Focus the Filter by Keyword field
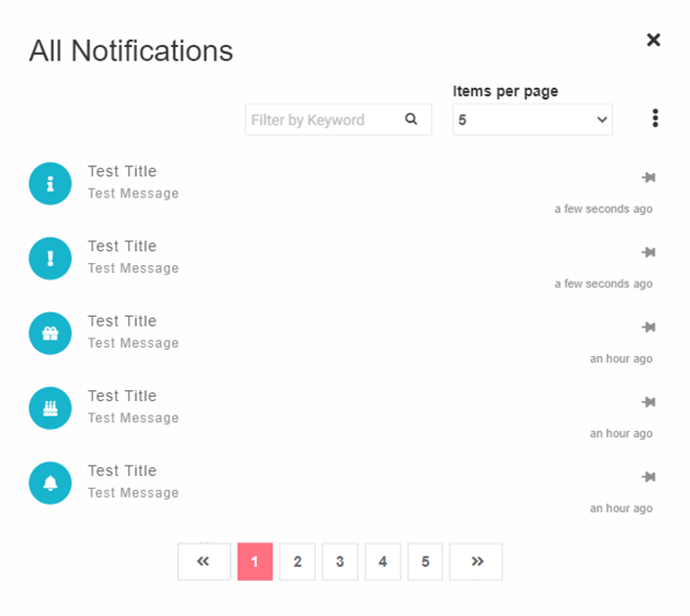The image size is (690, 616). point(323,120)
